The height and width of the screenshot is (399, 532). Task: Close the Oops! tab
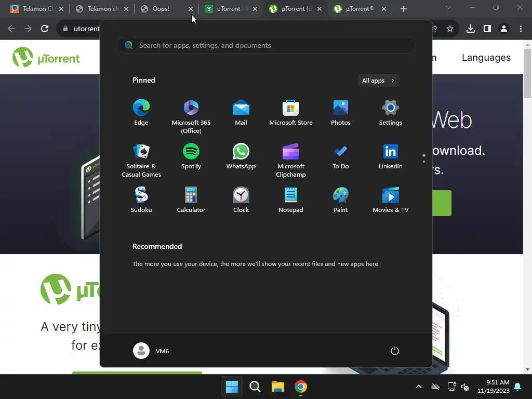click(x=191, y=9)
